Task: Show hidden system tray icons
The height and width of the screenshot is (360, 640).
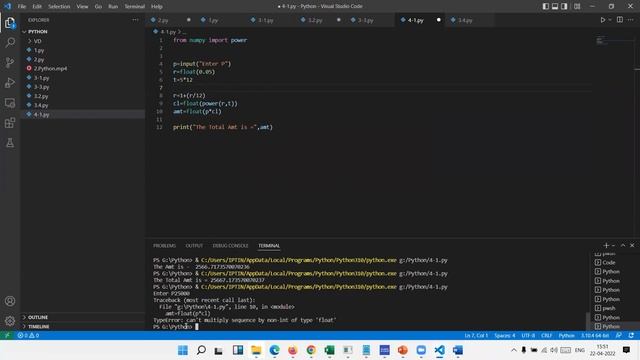Action: coord(514,350)
